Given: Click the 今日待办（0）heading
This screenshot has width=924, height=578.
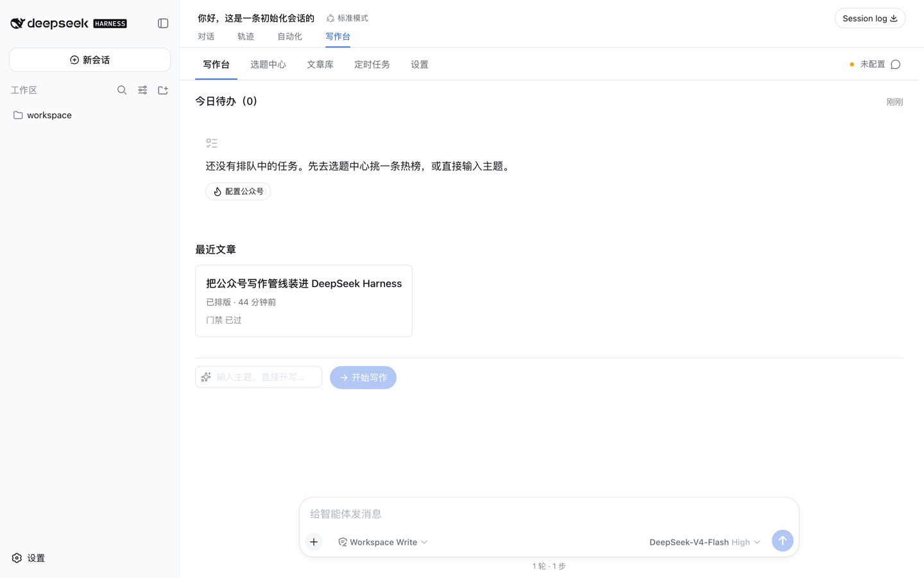Looking at the screenshot, I should 226,101.
